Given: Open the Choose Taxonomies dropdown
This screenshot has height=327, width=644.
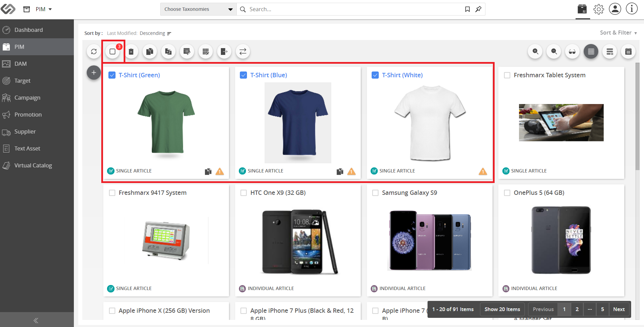Looking at the screenshot, I should [199, 9].
